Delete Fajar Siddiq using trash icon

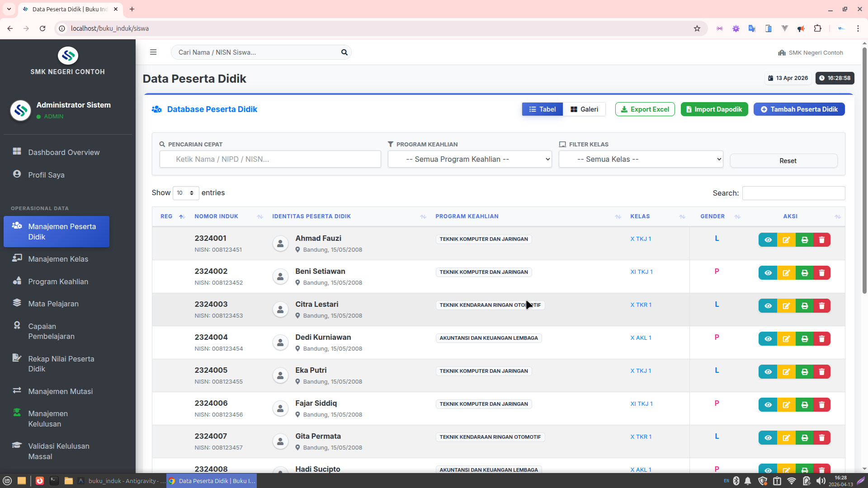[x=822, y=405]
